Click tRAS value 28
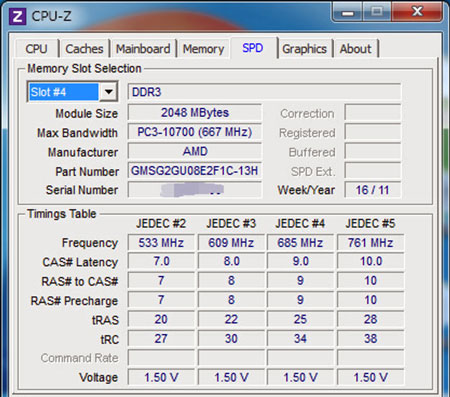Viewport: 450px width, 397px height. tap(370, 319)
